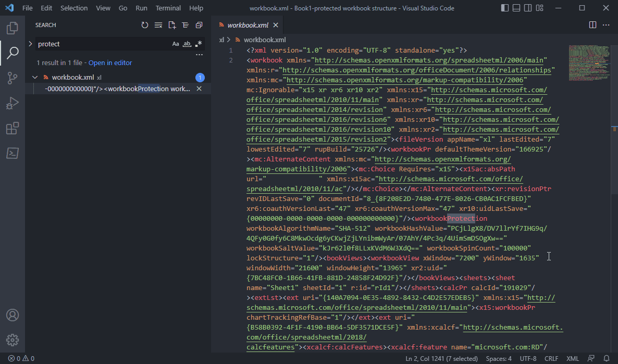The width and height of the screenshot is (618, 364).
Task: Open the Source Control view
Action: (x=12, y=78)
